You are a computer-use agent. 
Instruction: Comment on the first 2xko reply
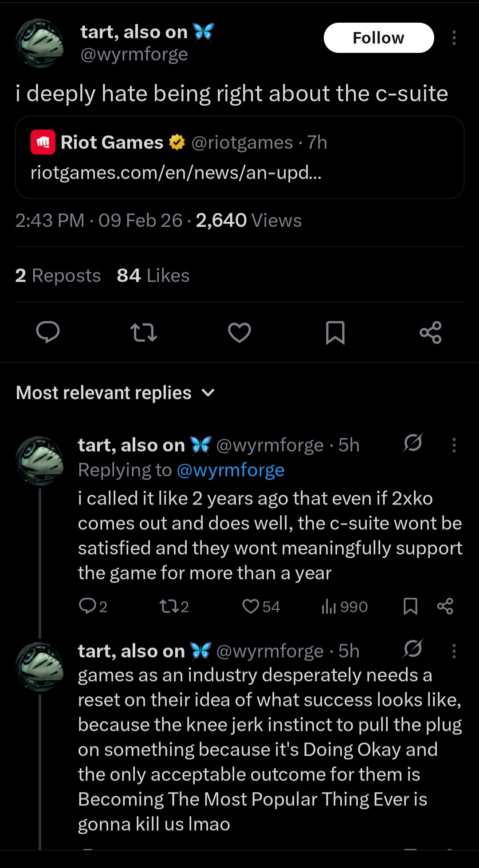pos(87,606)
